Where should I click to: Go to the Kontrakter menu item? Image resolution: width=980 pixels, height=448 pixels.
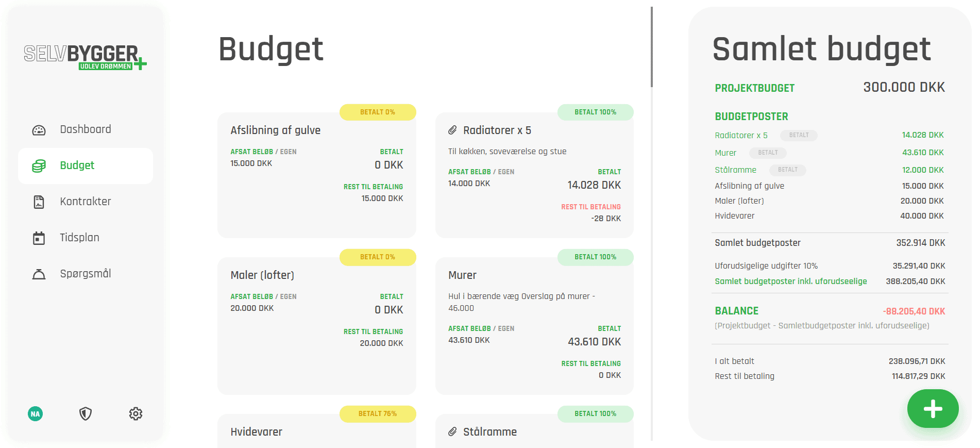(86, 202)
